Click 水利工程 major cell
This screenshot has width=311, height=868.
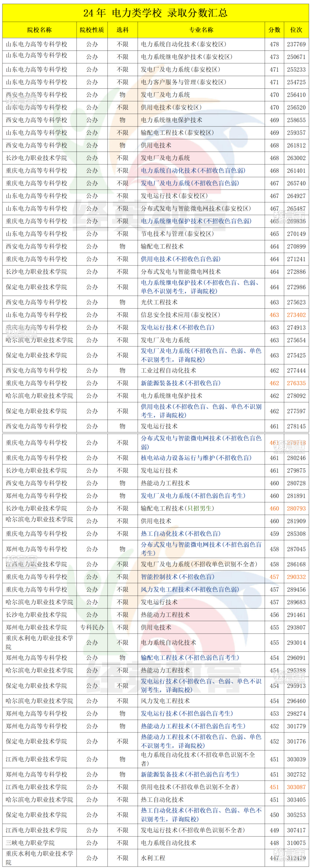coord(153,858)
